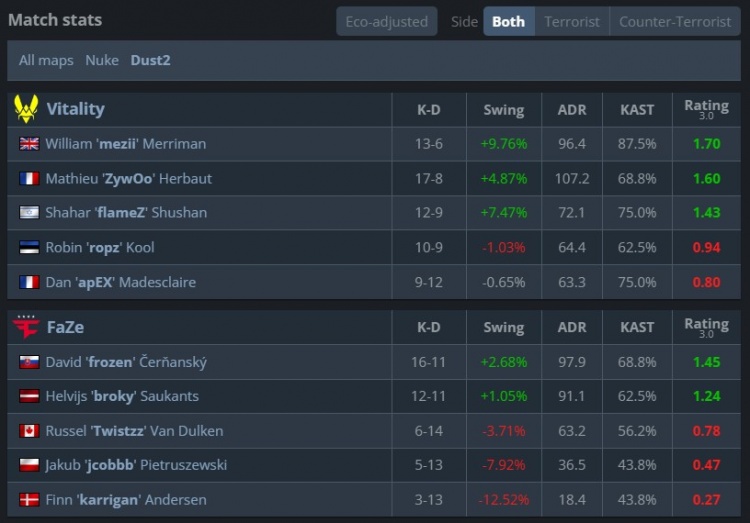Sort FaZe table by ADR column
The width and height of the screenshot is (750, 523).
[572, 327]
